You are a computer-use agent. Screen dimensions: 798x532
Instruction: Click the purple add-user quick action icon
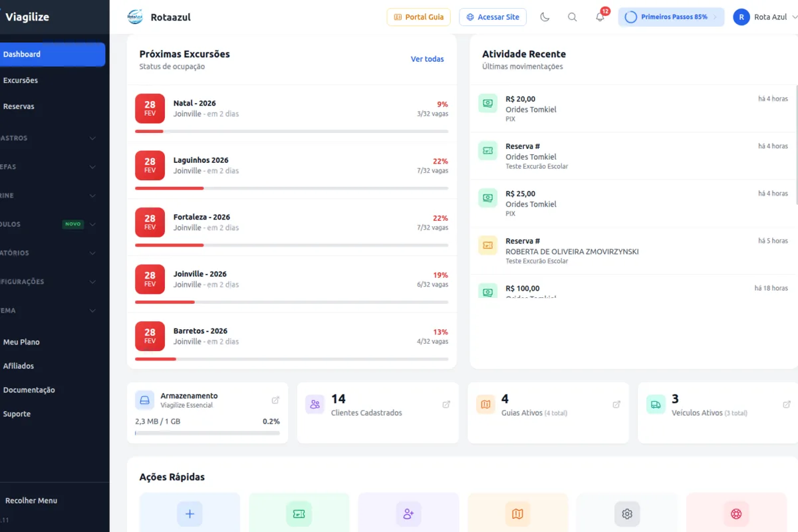point(408,514)
